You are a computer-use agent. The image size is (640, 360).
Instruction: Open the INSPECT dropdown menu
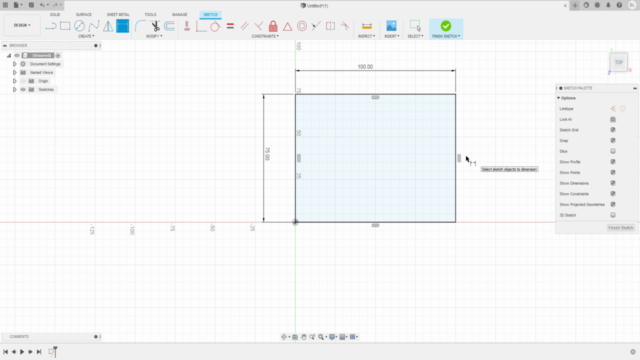(367, 36)
